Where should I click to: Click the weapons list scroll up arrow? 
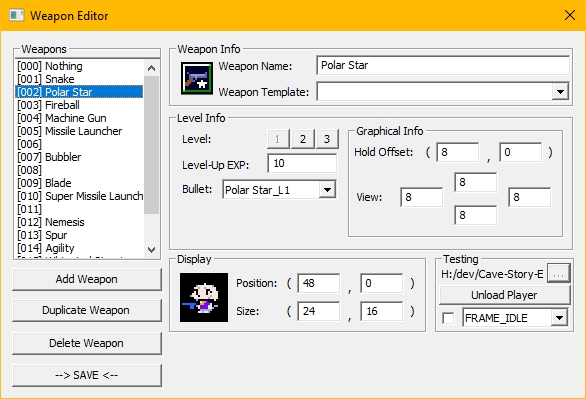click(x=151, y=68)
